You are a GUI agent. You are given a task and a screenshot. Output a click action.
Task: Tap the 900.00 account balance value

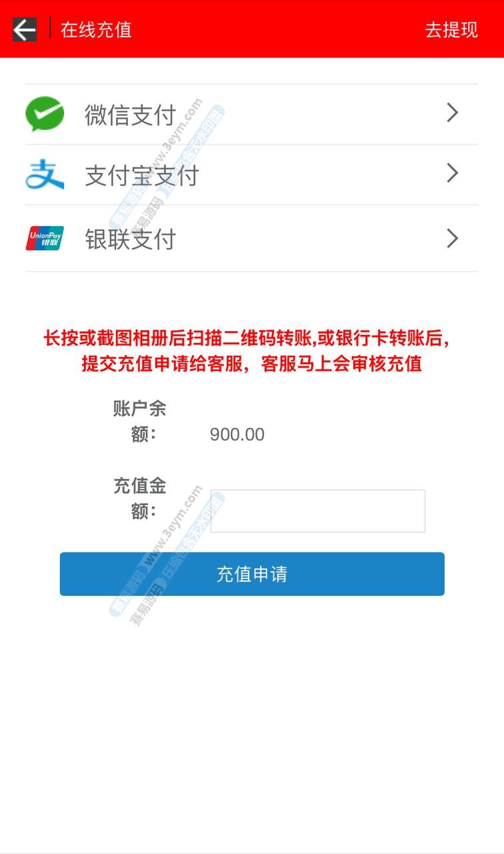(237, 434)
